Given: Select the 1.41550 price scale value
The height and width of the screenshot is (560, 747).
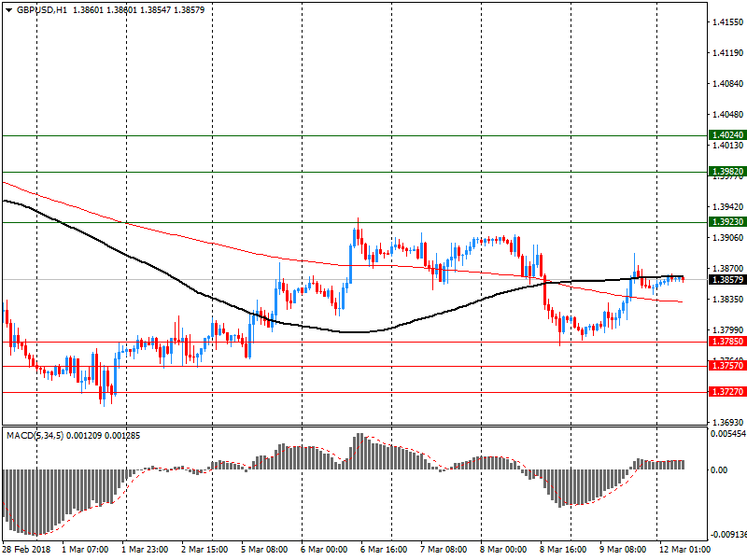Looking at the screenshot, I should (x=728, y=21).
